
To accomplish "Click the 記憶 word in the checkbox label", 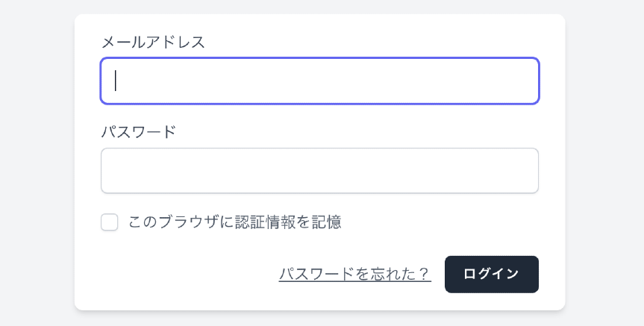I will pos(325,222).
